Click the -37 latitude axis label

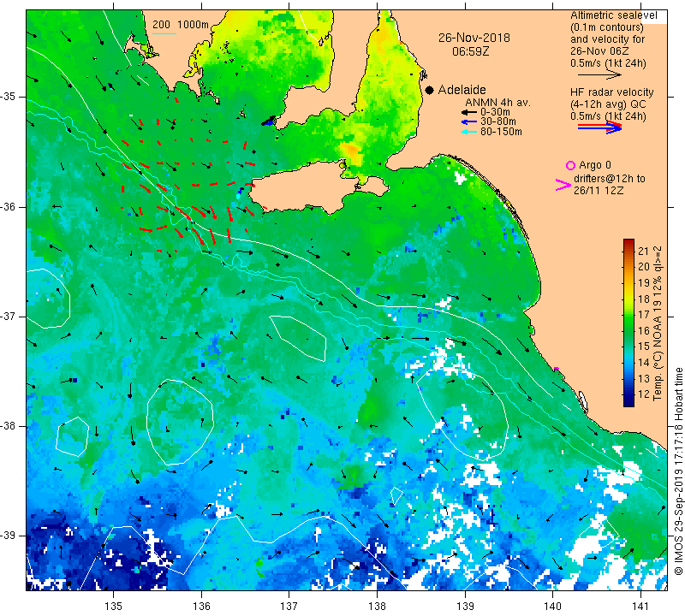pos(8,316)
